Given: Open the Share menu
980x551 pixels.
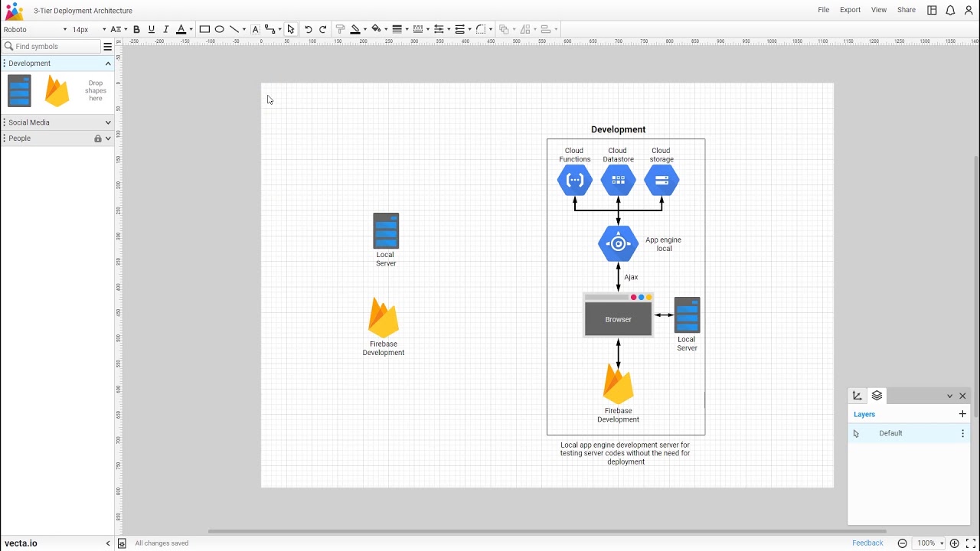Looking at the screenshot, I should coord(906,10).
